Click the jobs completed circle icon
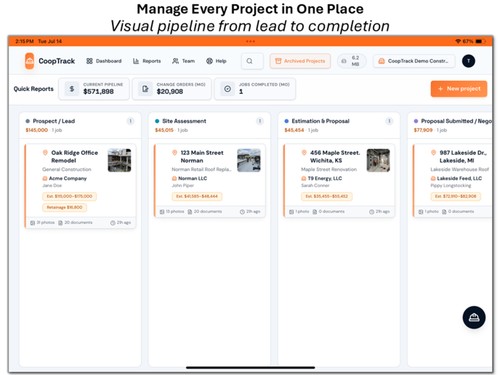This screenshot has height=375, width=500. point(227,89)
